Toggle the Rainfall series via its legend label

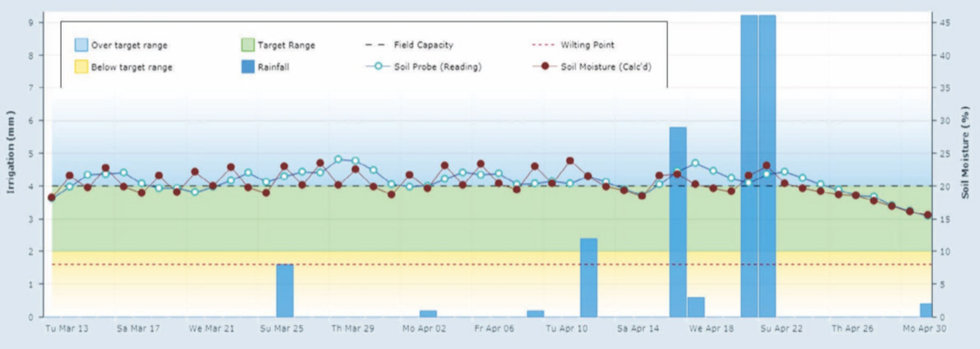click(x=273, y=67)
